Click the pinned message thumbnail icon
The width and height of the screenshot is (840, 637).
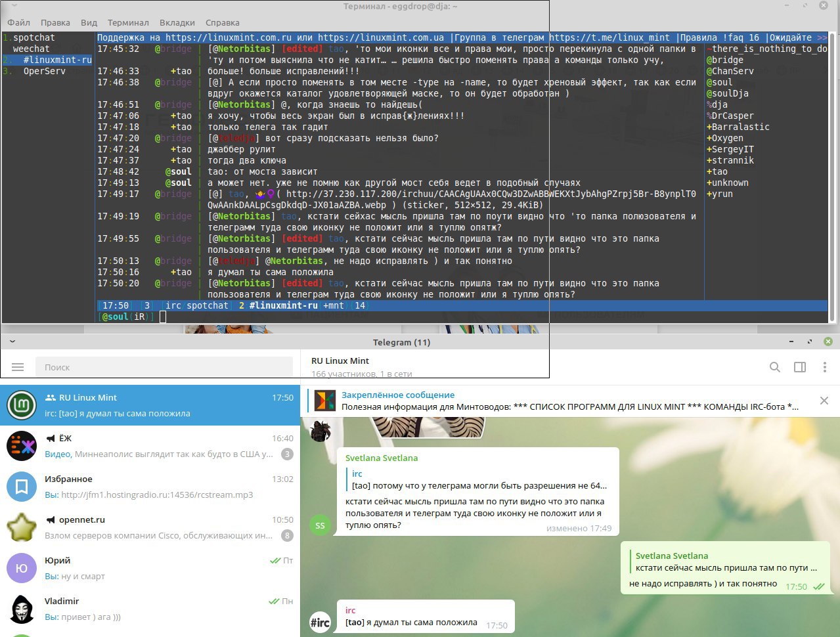pos(324,401)
